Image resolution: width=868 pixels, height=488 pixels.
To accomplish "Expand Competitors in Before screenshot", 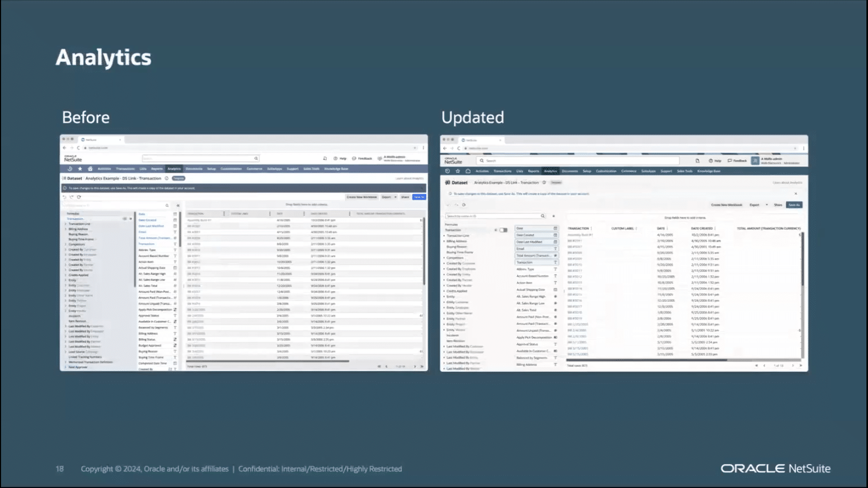I will [x=66, y=245].
